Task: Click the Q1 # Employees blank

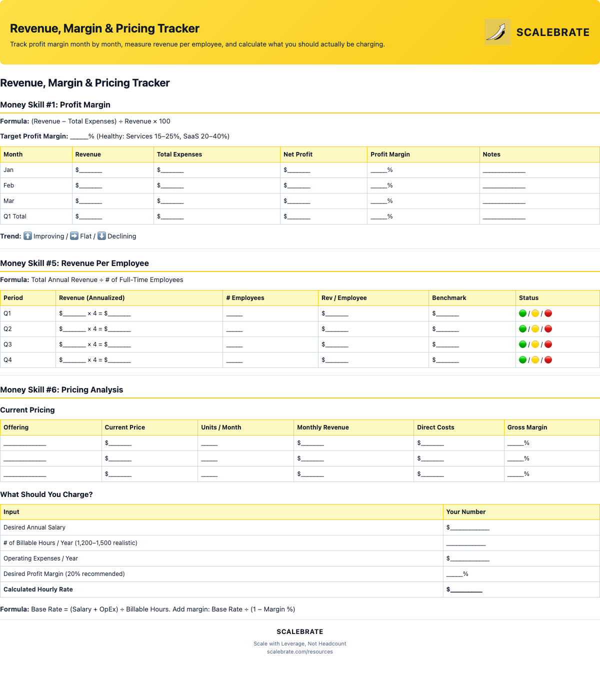Action: (234, 313)
